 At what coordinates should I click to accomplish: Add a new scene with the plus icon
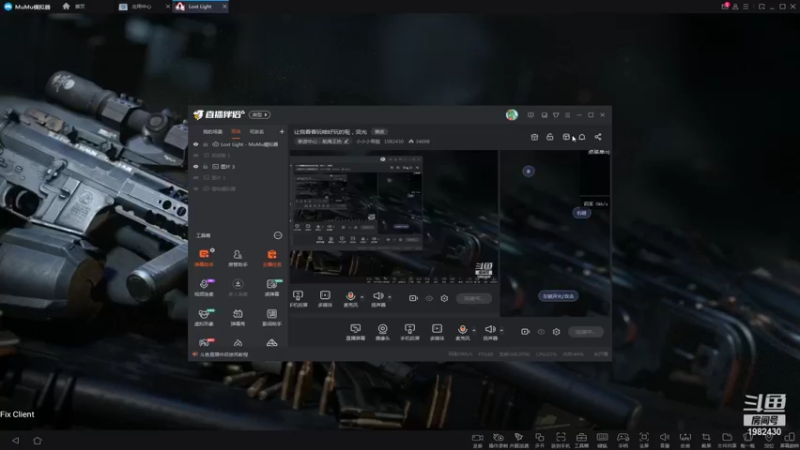282,132
